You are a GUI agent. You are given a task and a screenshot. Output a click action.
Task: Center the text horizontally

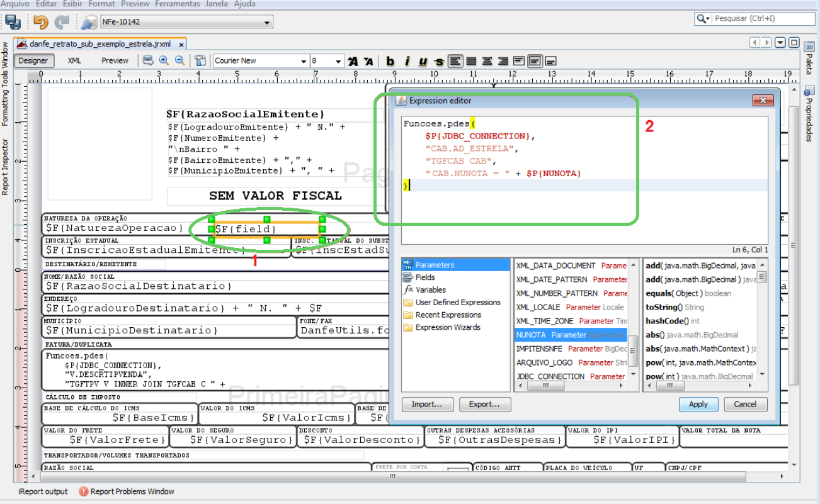[x=487, y=61]
